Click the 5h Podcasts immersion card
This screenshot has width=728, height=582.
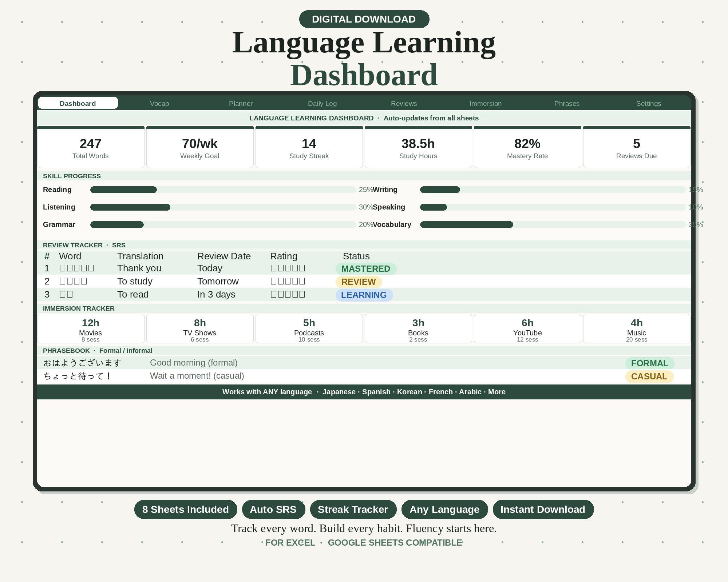(309, 328)
